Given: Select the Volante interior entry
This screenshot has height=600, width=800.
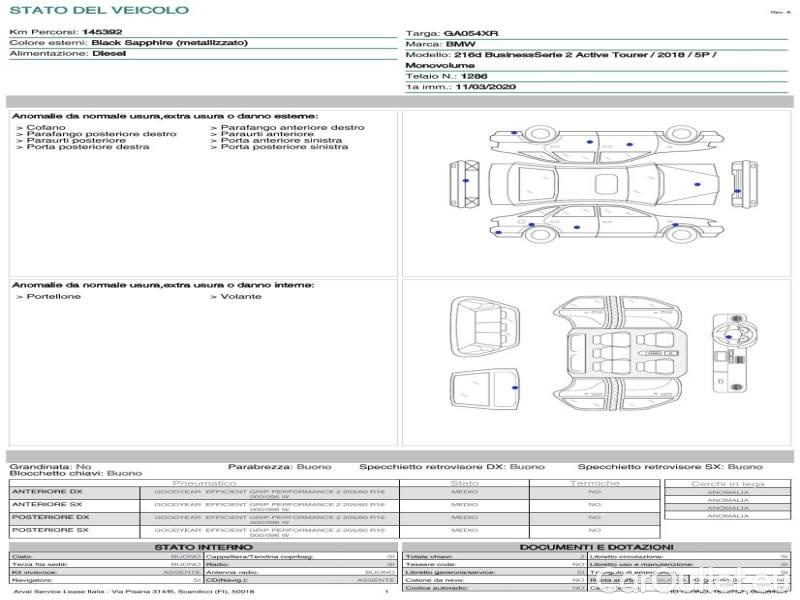Looking at the screenshot, I should point(241,296).
